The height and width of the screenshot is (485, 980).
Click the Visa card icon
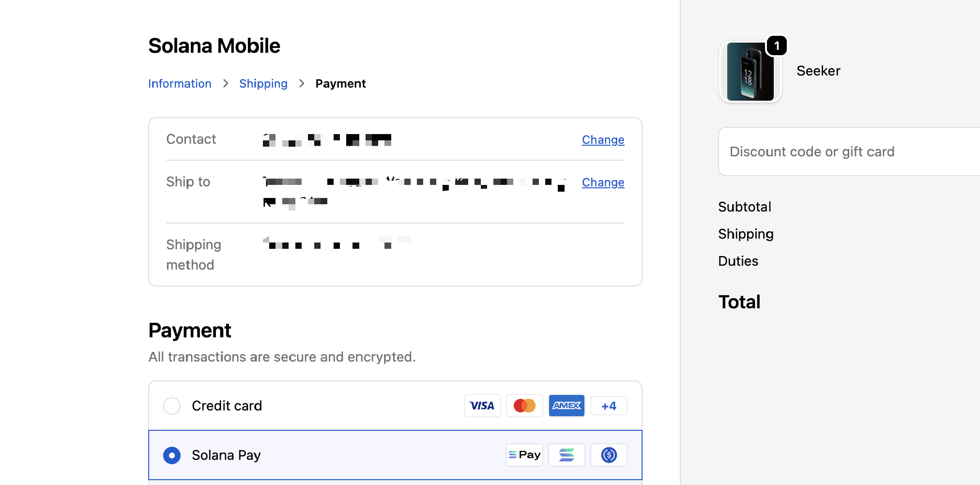tap(482, 406)
